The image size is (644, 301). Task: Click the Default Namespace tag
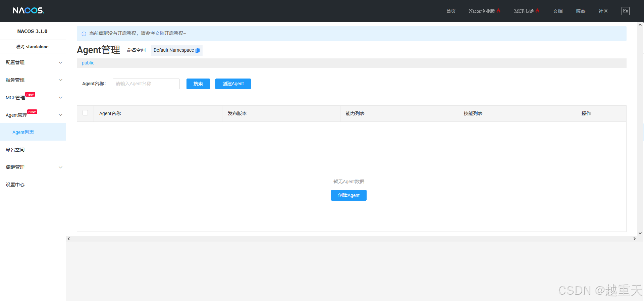177,50
